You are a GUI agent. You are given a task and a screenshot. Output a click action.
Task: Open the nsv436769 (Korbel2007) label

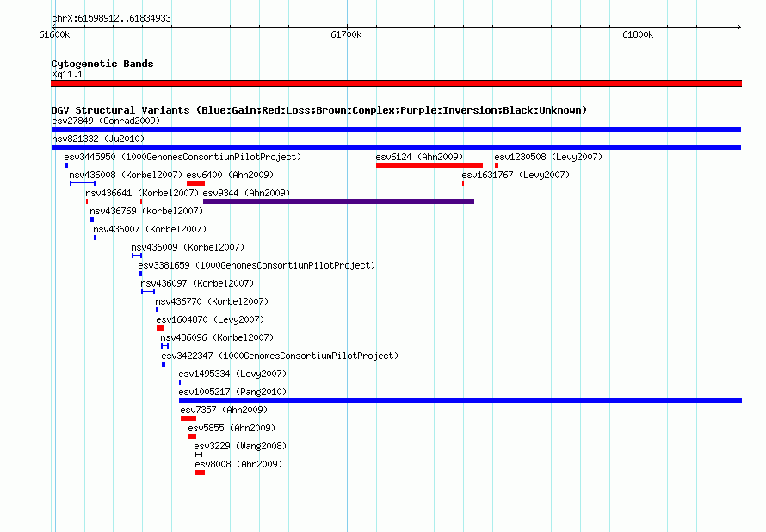click(146, 211)
